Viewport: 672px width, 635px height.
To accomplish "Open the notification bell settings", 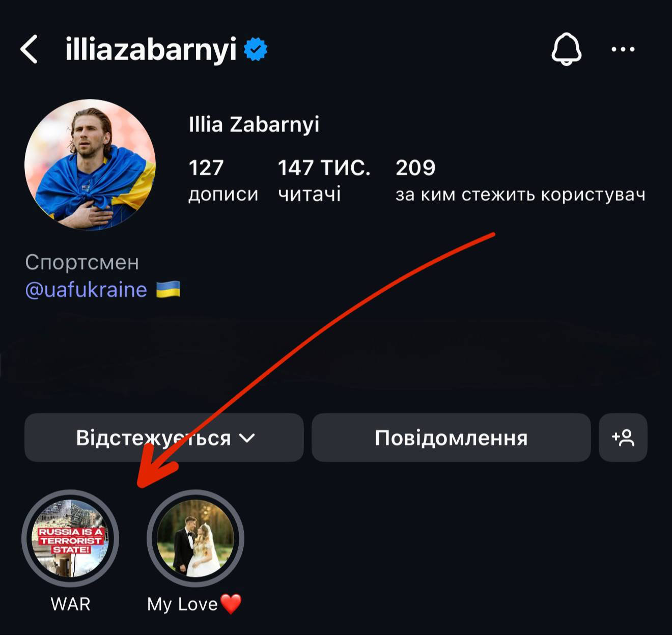I will pyautogui.click(x=566, y=49).
